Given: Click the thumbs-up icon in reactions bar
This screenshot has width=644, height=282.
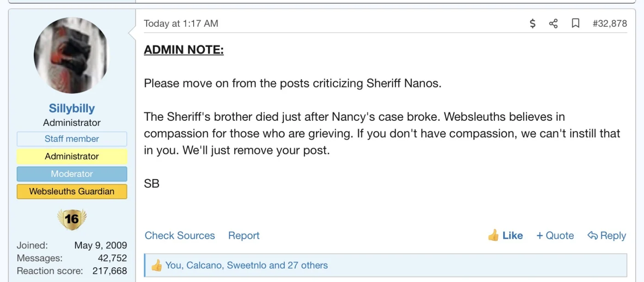Looking at the screenshot, I should point(156,265).
